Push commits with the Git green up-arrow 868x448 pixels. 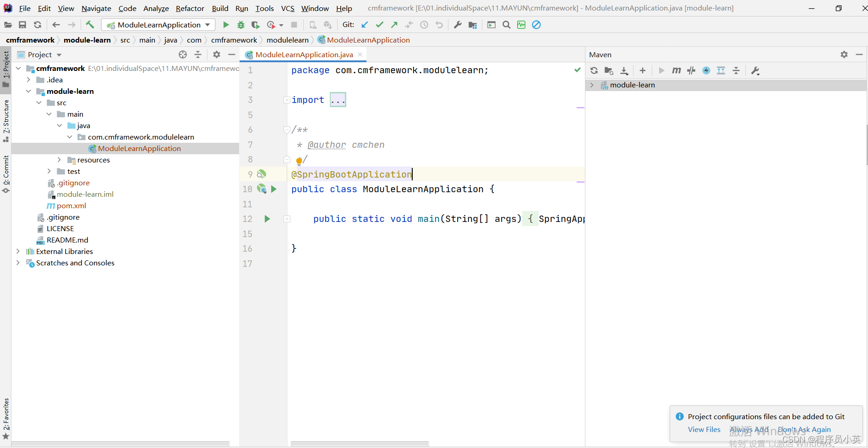pos(394,25)
